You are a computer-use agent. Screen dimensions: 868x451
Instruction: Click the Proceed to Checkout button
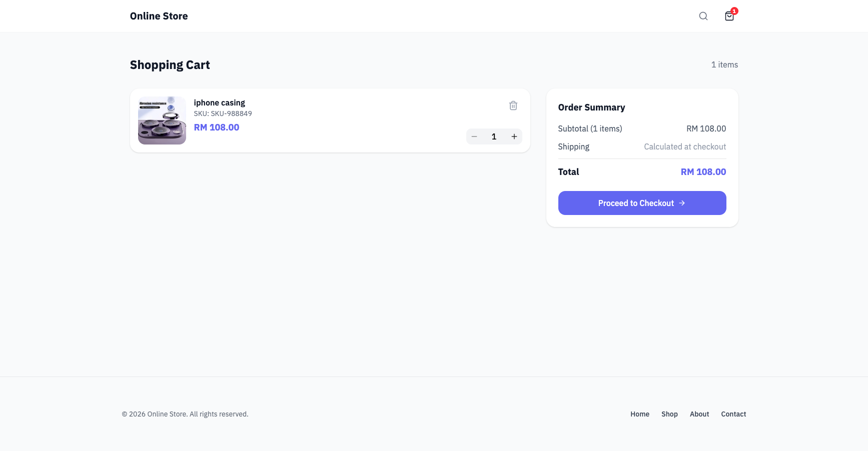tap(642, 203)
